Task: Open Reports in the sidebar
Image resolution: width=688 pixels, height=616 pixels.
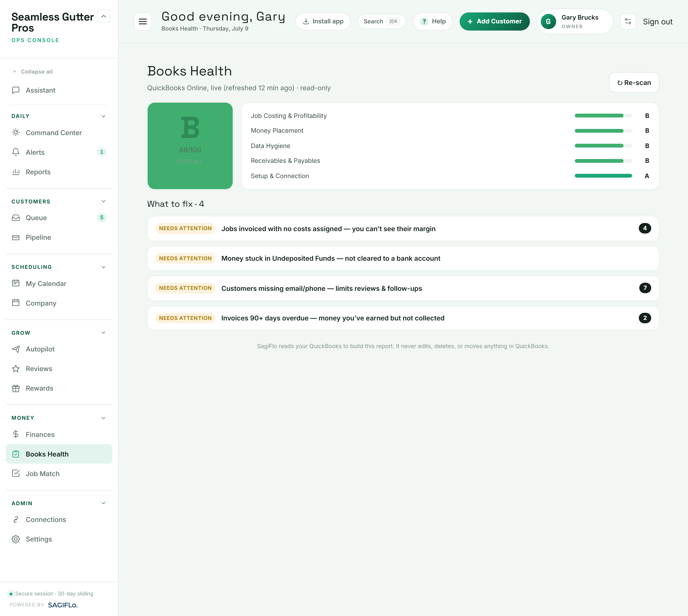Action: click(59, 172)
